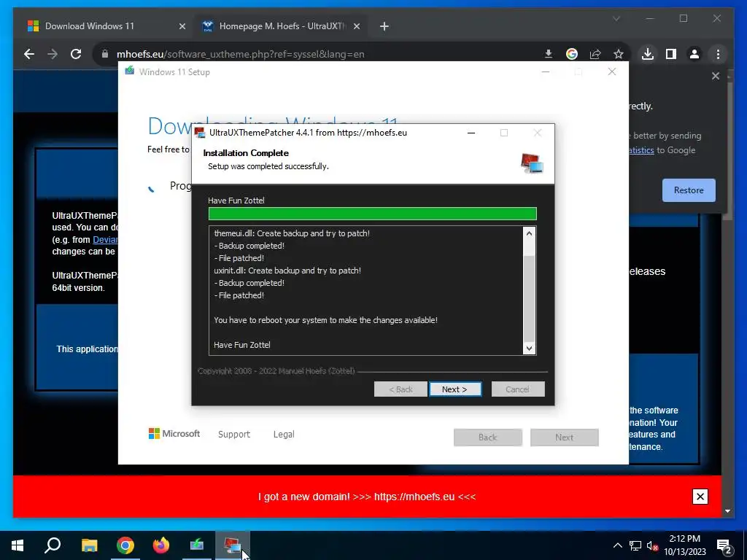Screen dimensions: 747x560
Task: Close the Download Windows 11 tab
Action: [x=182, y=26]
